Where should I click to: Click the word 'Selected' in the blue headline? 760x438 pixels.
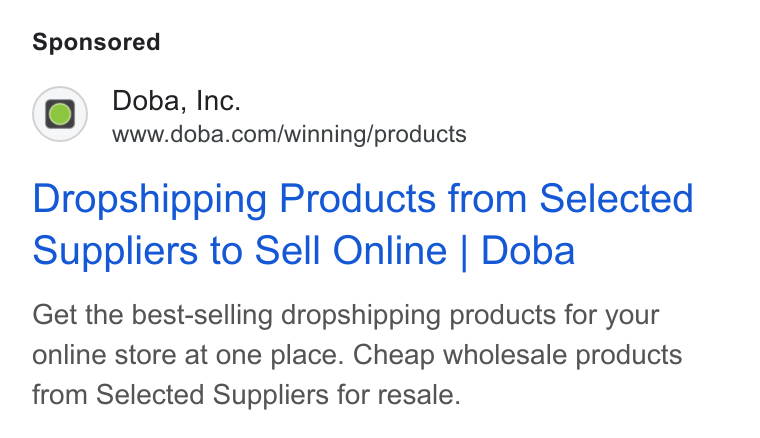pyautogui.click(x=617, y=198)
